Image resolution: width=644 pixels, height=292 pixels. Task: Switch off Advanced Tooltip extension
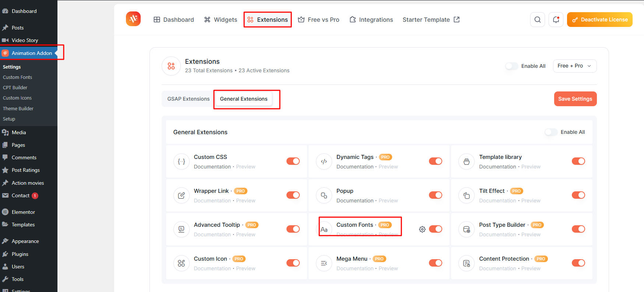[x=293, y=229]
